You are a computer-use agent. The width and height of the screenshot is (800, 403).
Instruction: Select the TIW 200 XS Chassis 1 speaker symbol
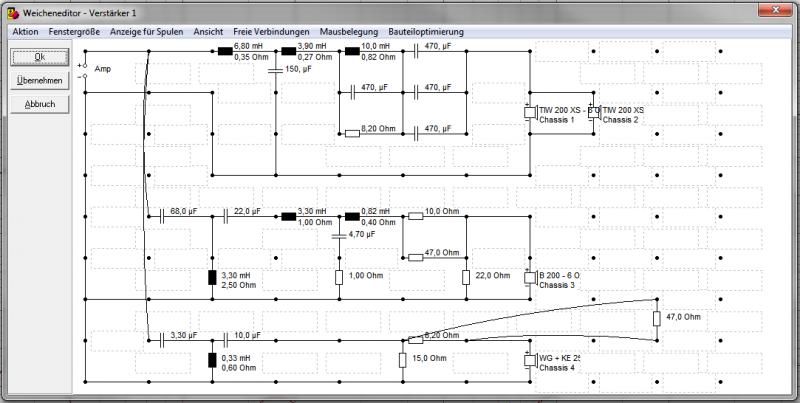click(x=530, y=112)
